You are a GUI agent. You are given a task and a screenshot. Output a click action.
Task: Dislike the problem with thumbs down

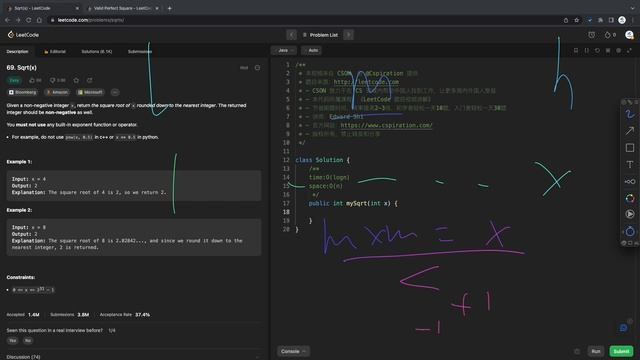[x=58, y=80]
